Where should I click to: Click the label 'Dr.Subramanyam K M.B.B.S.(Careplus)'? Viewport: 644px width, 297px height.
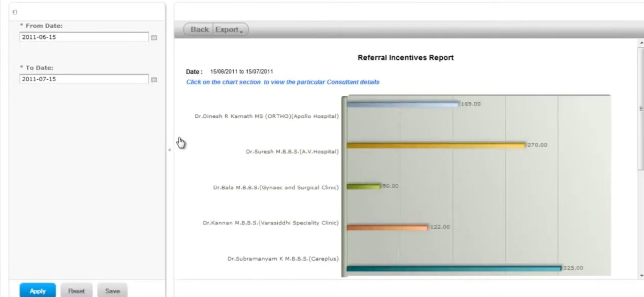pos(283,259)
